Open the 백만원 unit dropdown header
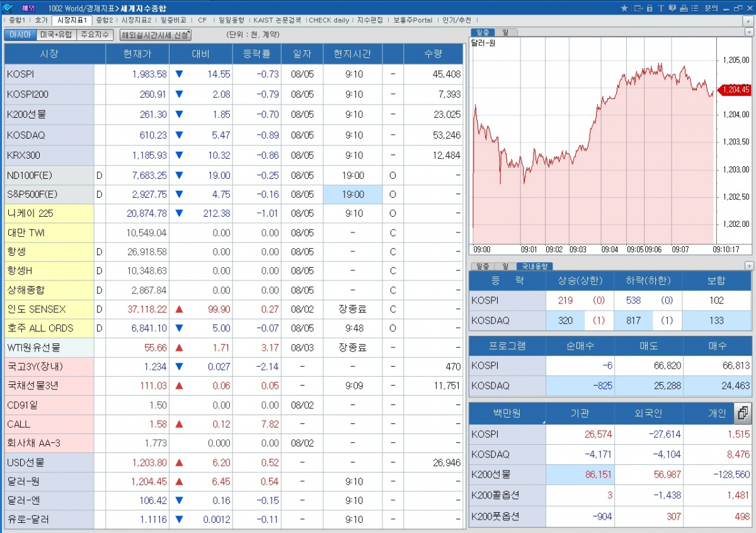Screen dimensions: 756x533 [507, 414]
